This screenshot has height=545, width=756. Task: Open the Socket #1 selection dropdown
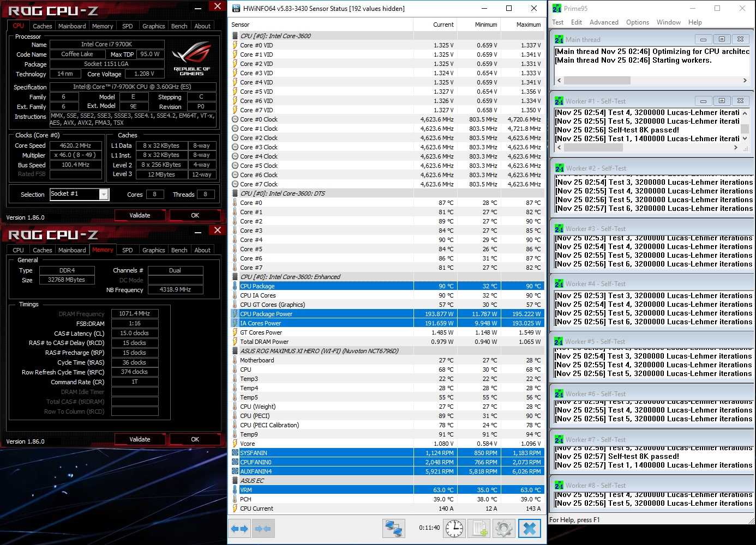point(103,195)
